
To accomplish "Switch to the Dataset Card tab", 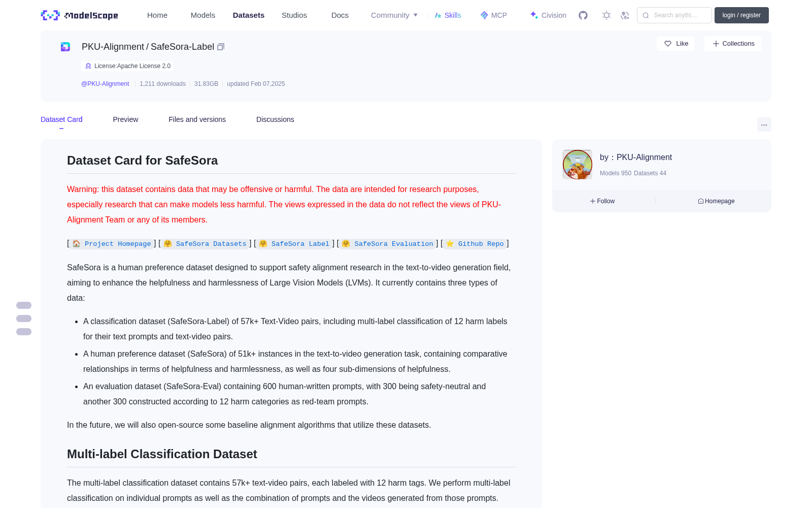I will pos(61,119).
